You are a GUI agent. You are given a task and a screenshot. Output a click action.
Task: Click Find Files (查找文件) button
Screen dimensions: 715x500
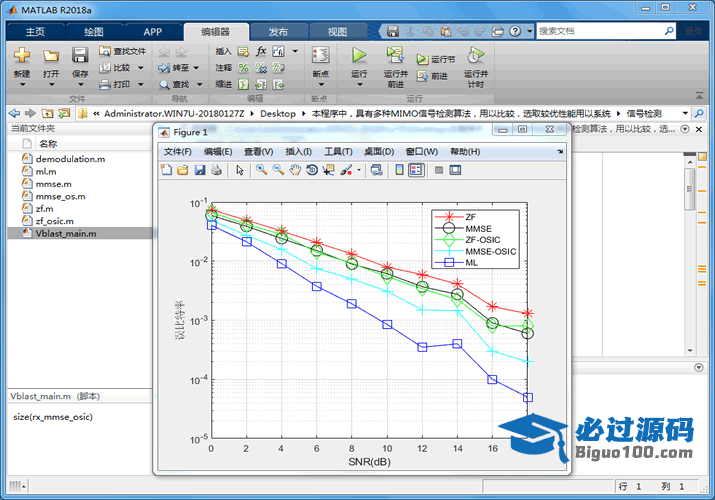coord(122,50)
